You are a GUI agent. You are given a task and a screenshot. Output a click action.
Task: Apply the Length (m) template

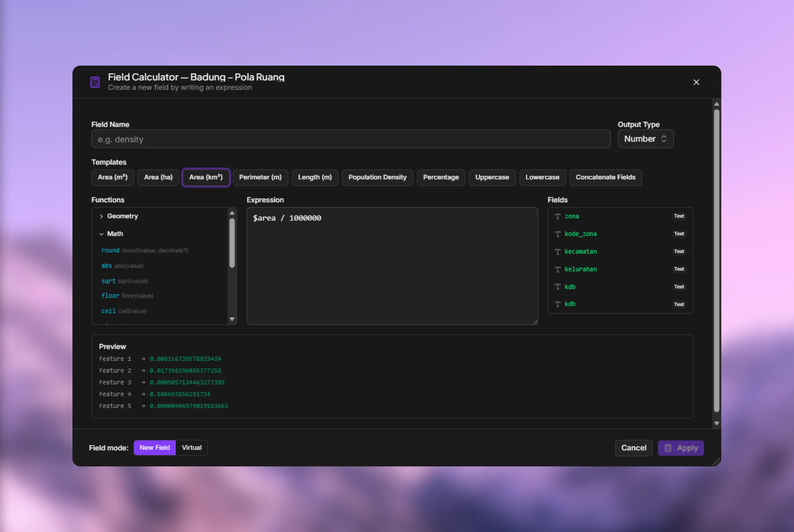click(315, 178)
